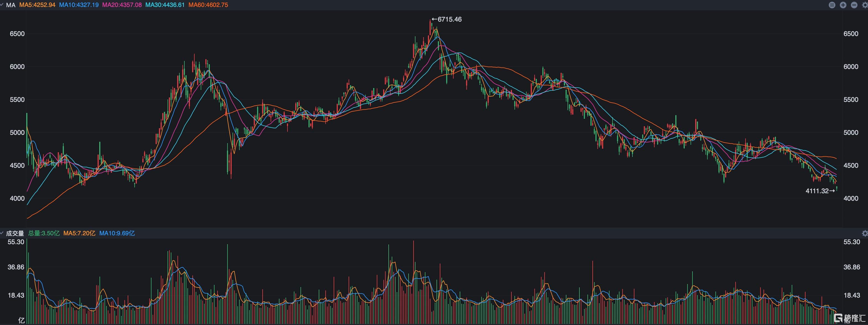868x325 pixels.
Task: Click the 4111.32 low price marker
Action: [820, 191]
